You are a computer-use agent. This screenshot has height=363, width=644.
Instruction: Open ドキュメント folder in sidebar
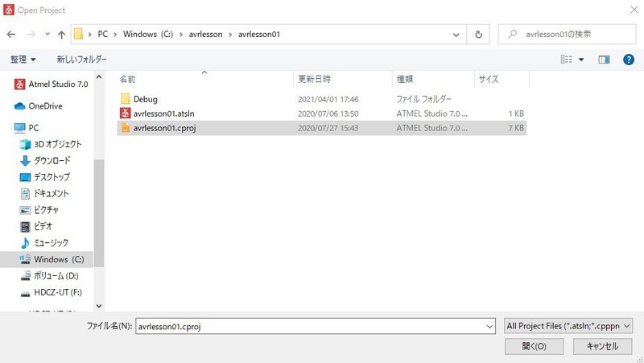coord(44,193)
